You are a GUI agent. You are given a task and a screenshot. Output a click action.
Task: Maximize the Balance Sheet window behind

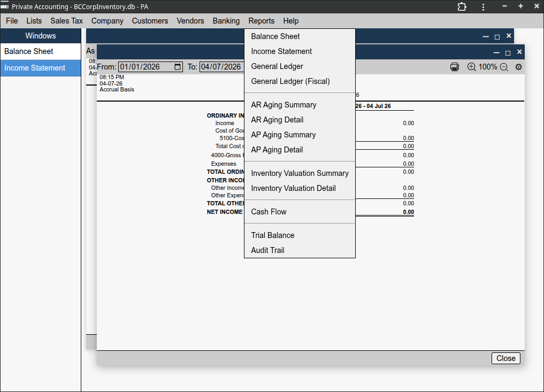[497, 36]
